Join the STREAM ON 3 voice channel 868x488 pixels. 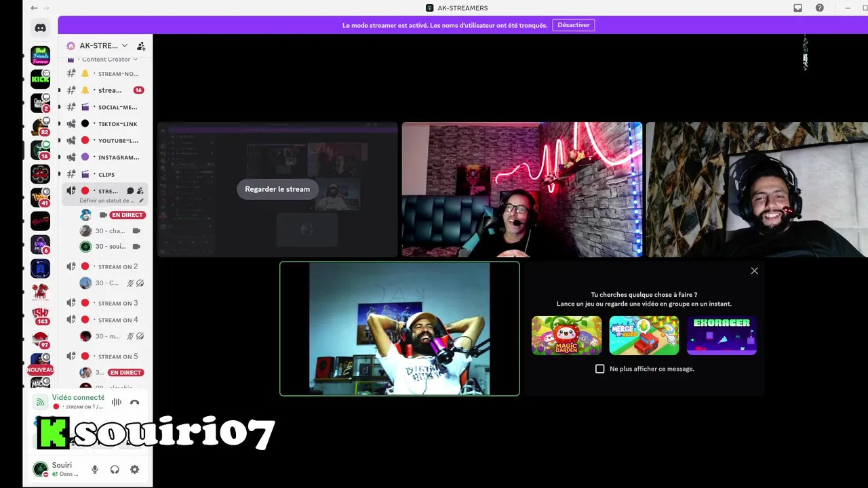pos(105,303)
